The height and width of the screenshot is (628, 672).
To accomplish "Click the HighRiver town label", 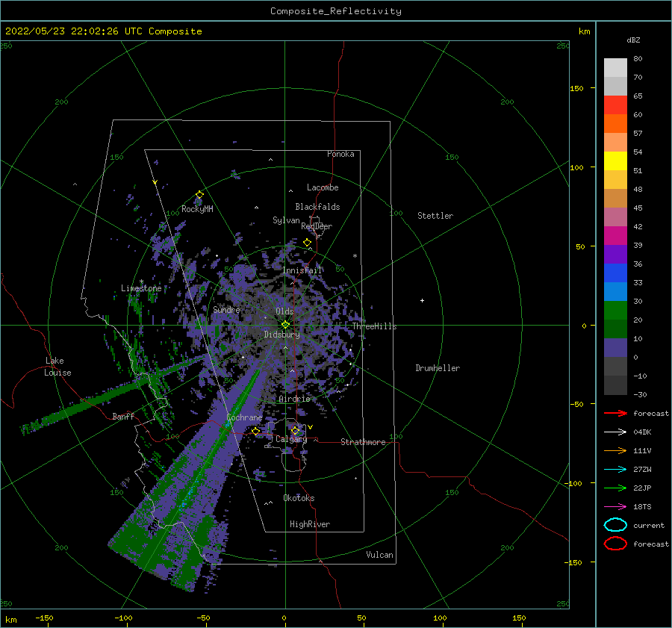I will point(310,524).
